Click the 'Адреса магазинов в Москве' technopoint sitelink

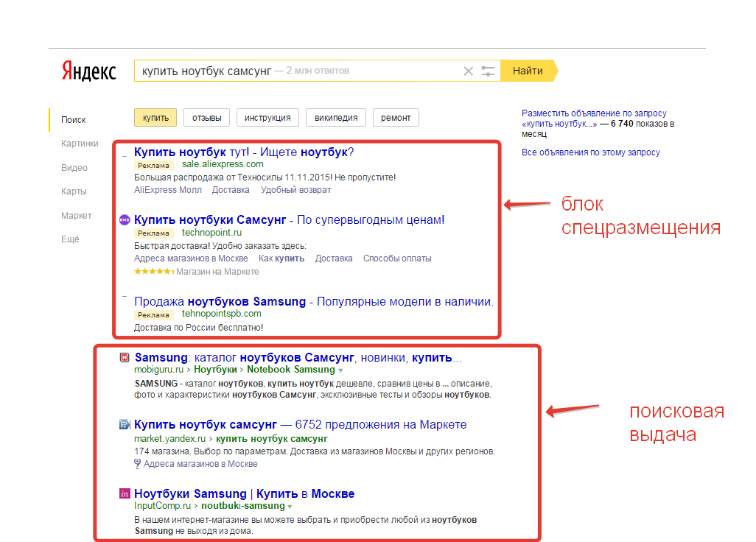pos(191,258)
